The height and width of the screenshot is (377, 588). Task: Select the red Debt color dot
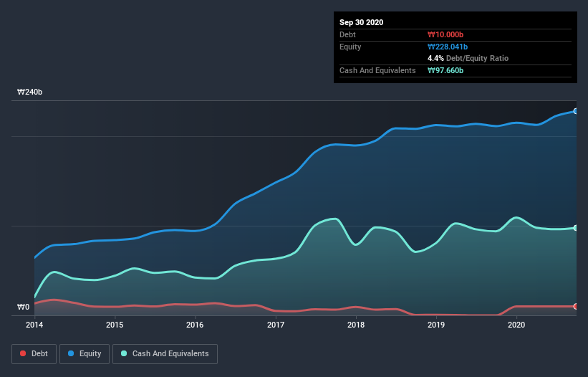pyautogui.click(x=23, y=353)
